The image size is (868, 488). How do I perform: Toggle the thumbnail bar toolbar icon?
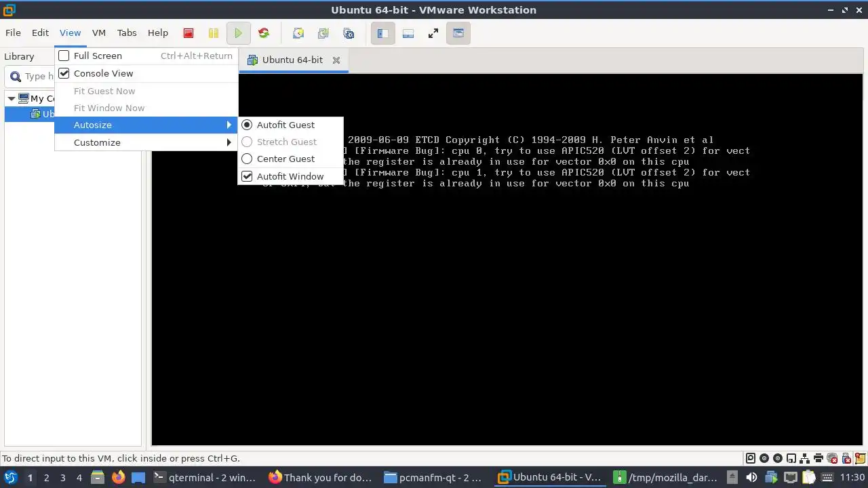click(x=408, y=33)
